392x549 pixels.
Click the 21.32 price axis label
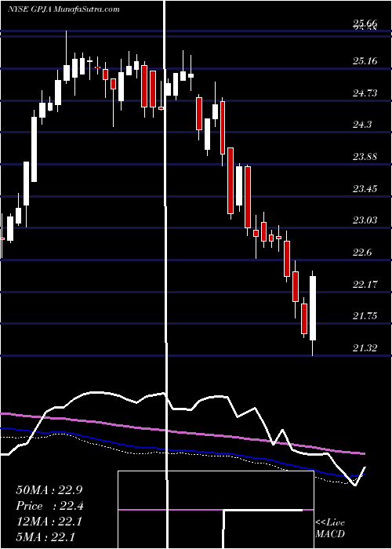tap(365, 348)
